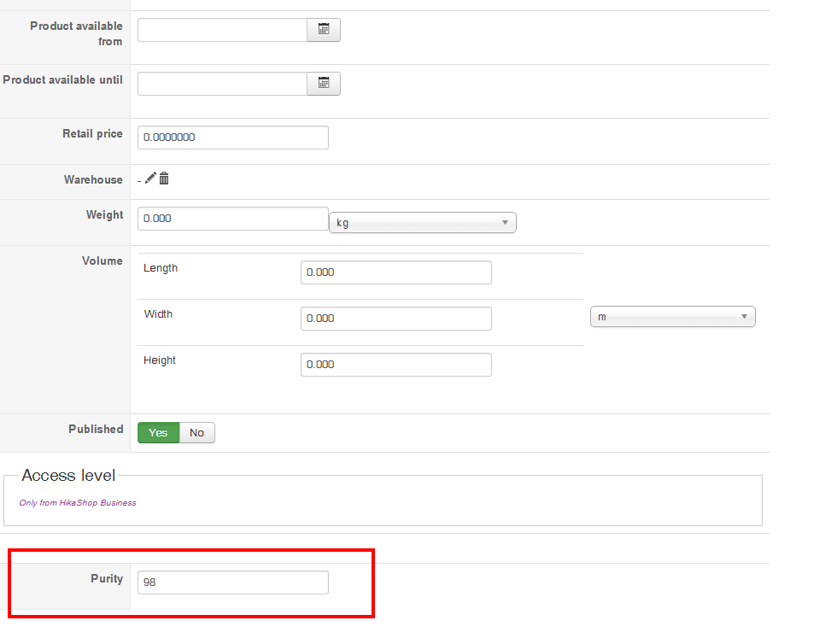
Task: Open calendar for Product available from
Action: tap(324, 30)
